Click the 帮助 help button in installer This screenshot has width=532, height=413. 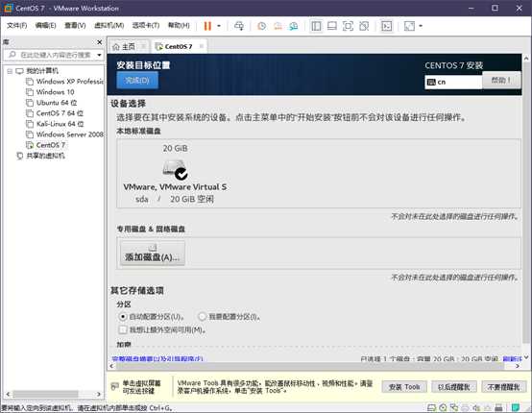tap(501, 80)
